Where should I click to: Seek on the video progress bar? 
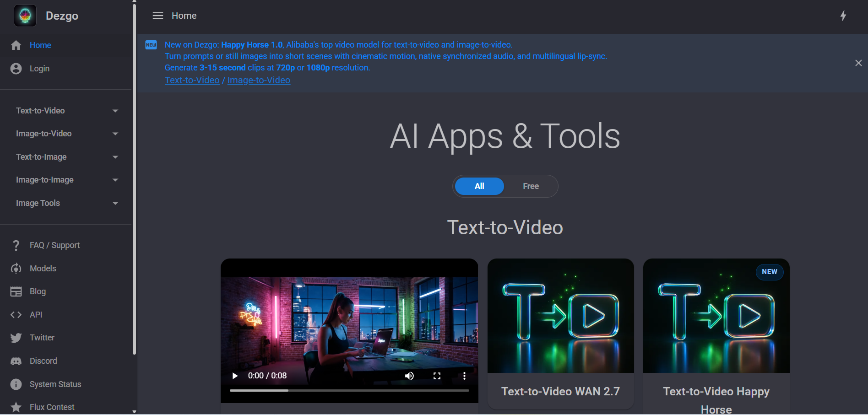(349, 390)
